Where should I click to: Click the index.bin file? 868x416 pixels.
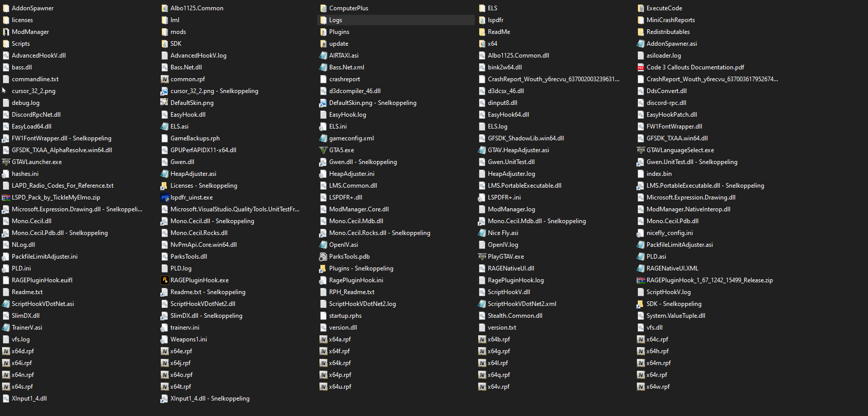[654, 174]
